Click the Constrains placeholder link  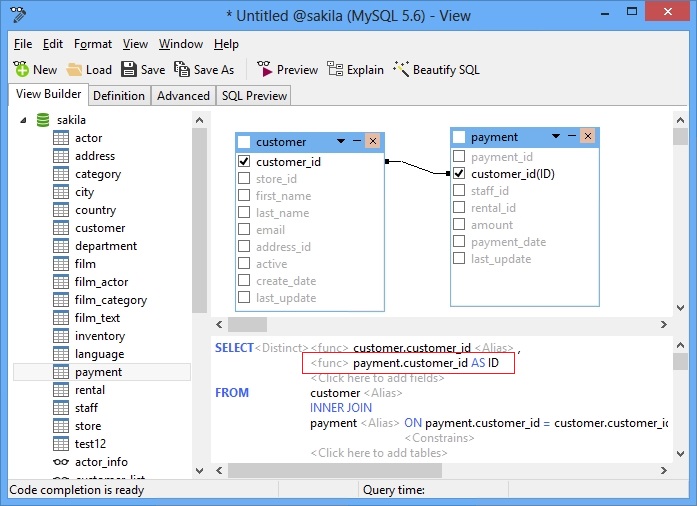point(439,438)
